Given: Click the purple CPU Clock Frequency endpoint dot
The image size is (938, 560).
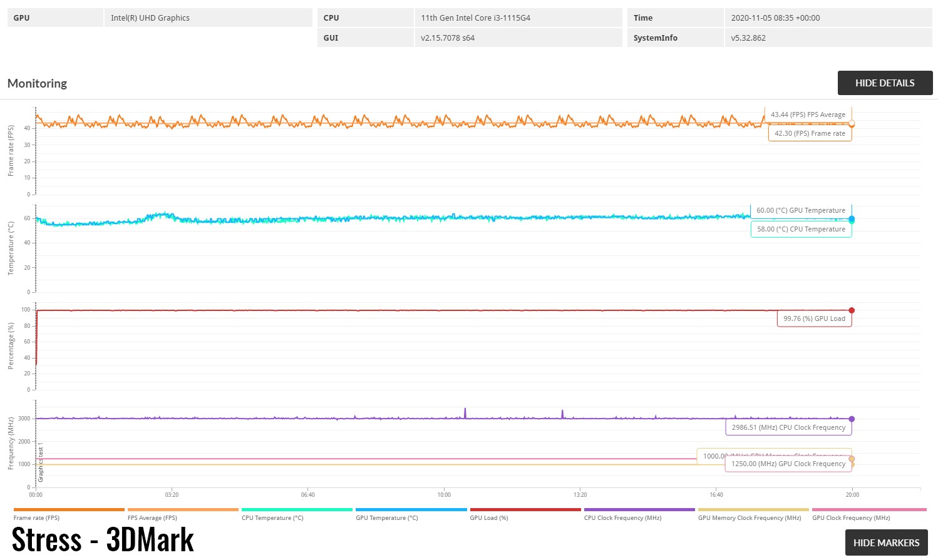Looking at the screenshot, I should tap(852, 419).
